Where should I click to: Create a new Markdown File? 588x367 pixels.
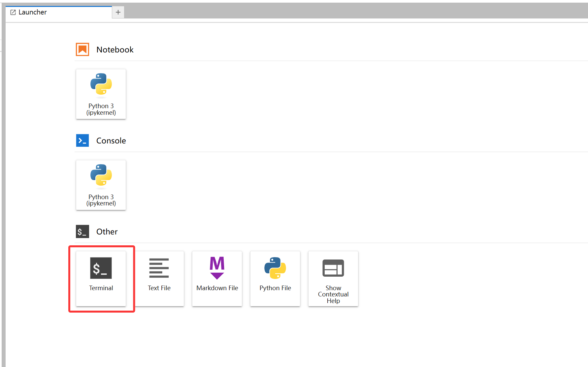click(x=217, y=279)
